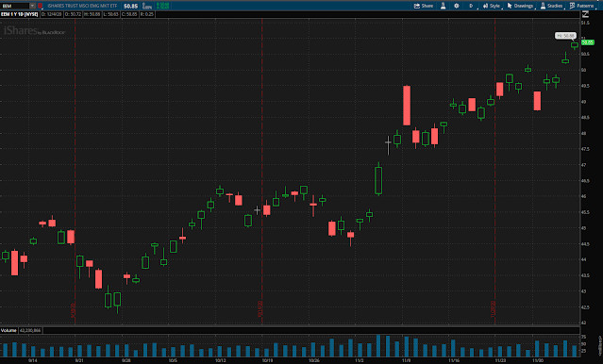Click the 11/20/20 red expiration line label
603x364 pixels.
tap(493, 310)
